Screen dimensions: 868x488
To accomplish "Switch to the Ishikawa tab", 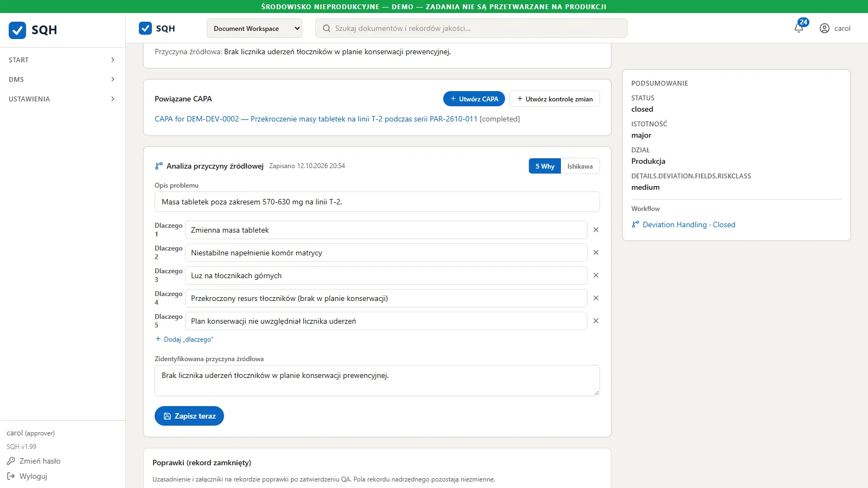I will pos(580,166).
